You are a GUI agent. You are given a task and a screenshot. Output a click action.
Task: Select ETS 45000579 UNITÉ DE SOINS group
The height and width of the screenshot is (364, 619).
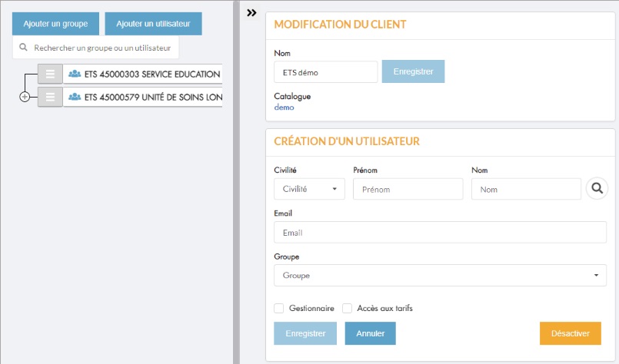point(142,97)
